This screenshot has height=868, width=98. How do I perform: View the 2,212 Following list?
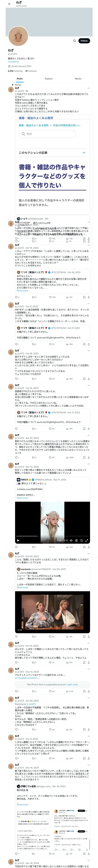(15, 71)
